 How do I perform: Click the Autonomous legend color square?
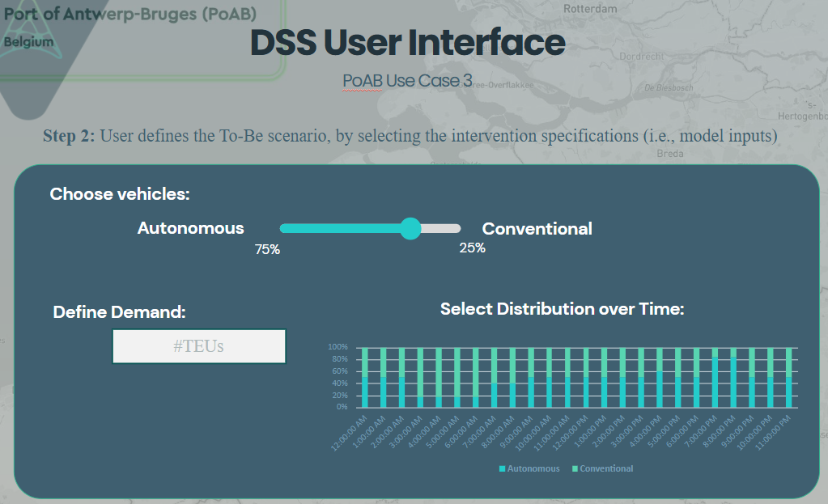[x=502, y=469]
